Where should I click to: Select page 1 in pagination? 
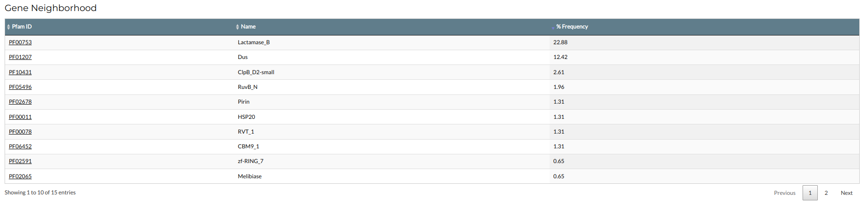pos(810,193)
